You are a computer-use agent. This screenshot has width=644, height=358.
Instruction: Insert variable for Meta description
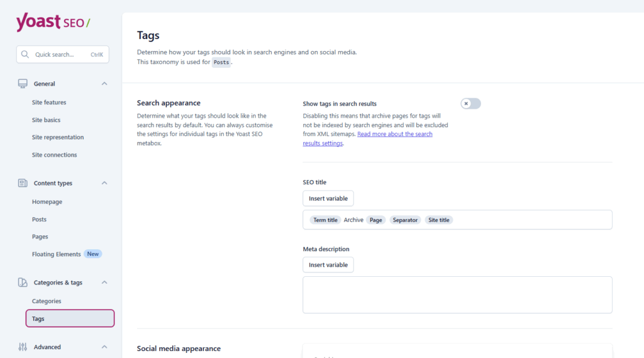click(x=328, y=265)
